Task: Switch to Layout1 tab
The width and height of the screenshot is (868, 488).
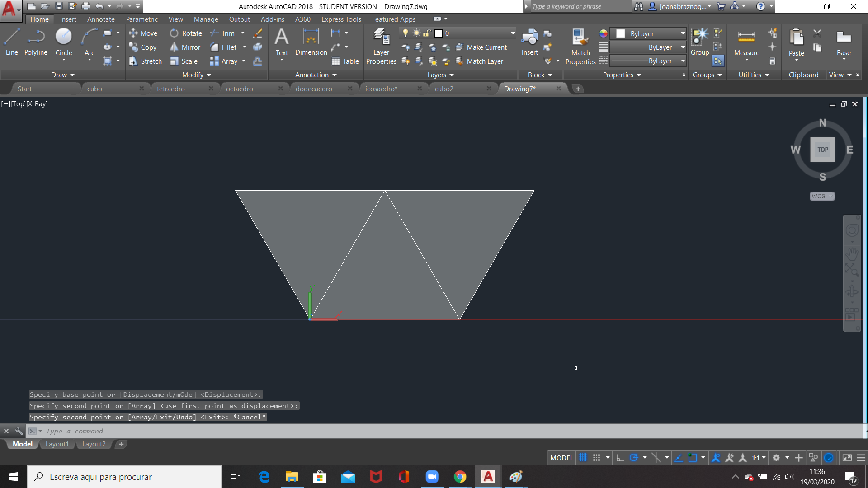Action: [x=57, y=444]
